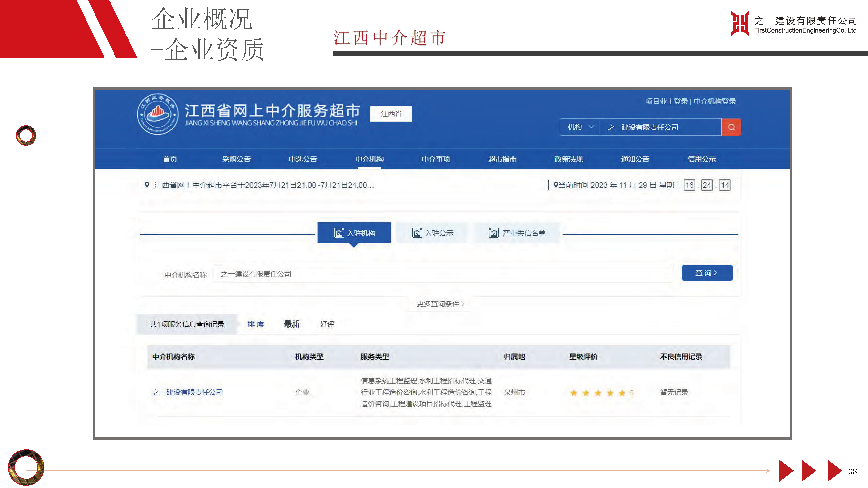Click the 机构类型 column header
Viewport: 868px width, 488px height.
309,356
